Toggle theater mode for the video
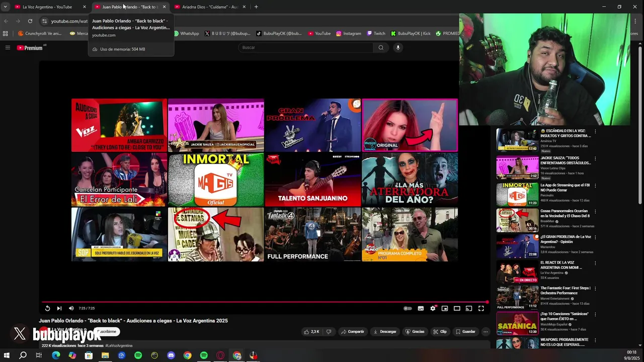 click(x=457, y=308)
